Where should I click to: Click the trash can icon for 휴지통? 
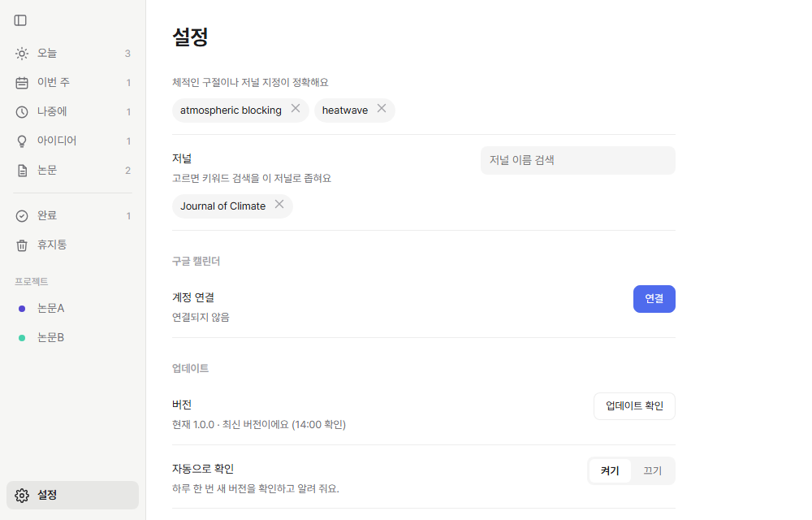click(x=22, y=245)
